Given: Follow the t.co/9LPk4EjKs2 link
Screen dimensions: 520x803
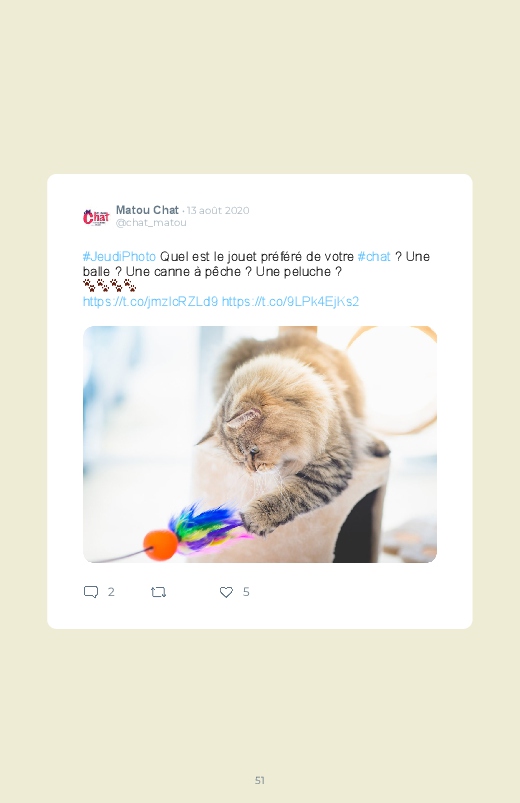Looking at the screenshot, I should [290, 302].
